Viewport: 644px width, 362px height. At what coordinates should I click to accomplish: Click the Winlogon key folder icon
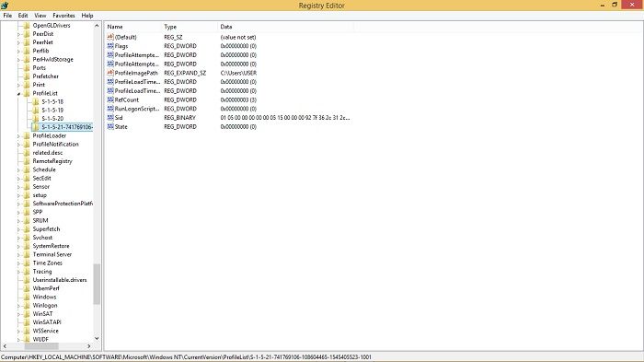[27, 305]
